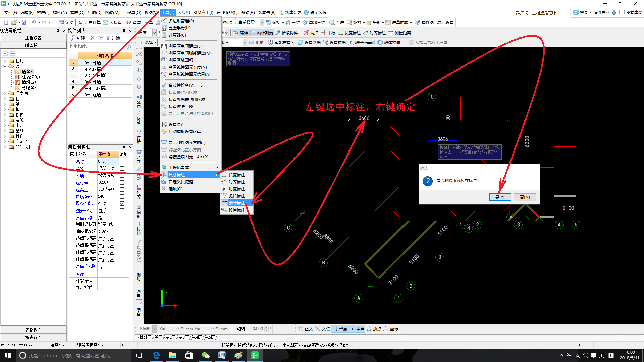The height and width of the screenshot is (362, 644).
Task: Toggle 构件列表 component list button
Action: (x=262, y=33)
